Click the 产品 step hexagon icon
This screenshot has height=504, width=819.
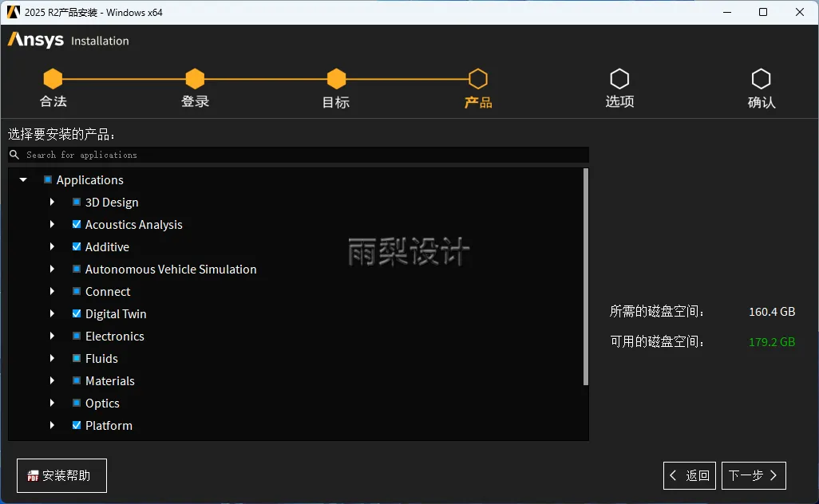pyautogui.click(x=478, y=79)
